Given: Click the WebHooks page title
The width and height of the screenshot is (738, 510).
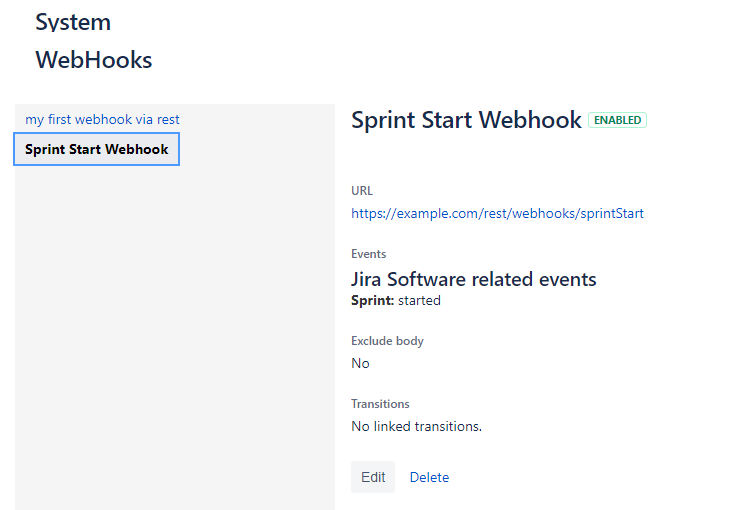Looking at the screenshot, I should click(x=94, y=60).
